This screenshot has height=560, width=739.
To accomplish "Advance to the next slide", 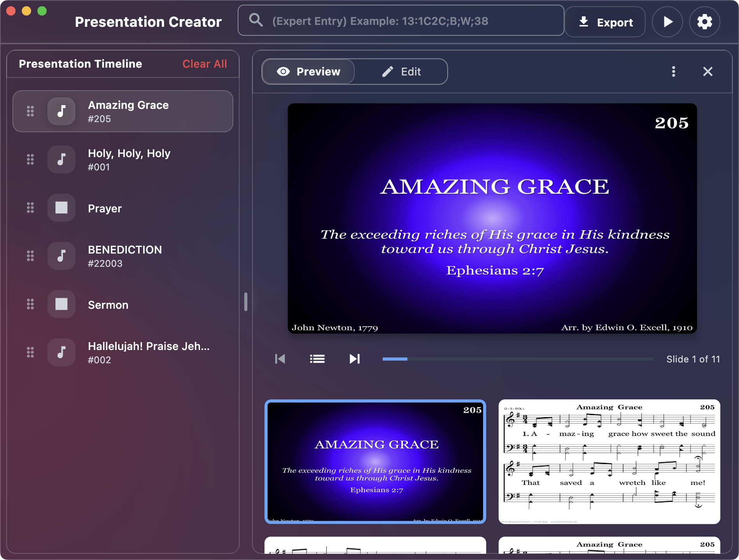I will 354,359.
